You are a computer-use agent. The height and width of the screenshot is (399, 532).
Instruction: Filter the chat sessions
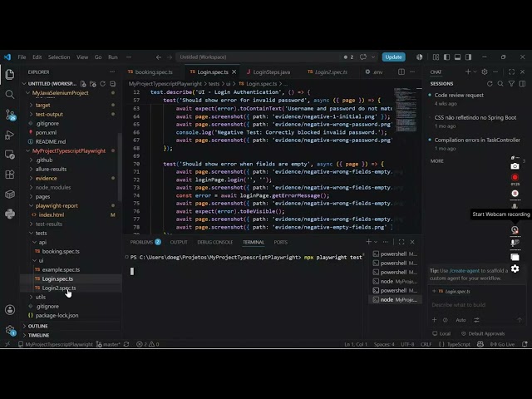click(x=511, y=83)
